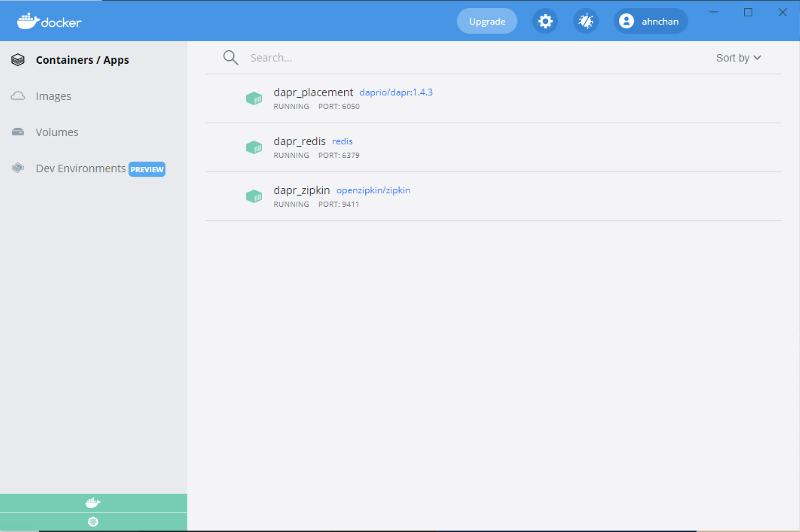Open the Settings gear icon

click(x=545, y=21)
